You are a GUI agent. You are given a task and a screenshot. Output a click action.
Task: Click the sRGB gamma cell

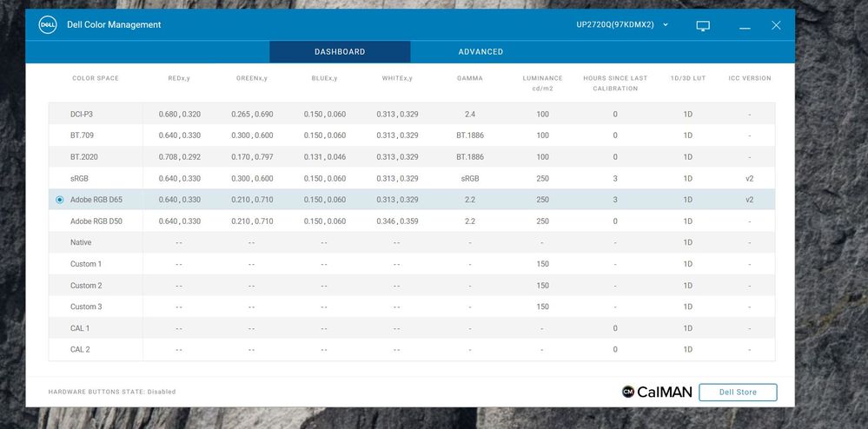[x=470, y=178]
